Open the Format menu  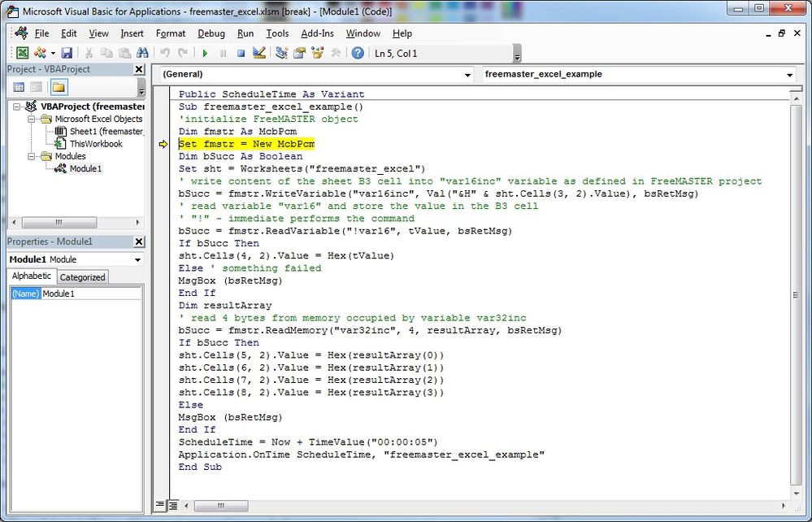[171, 33]
